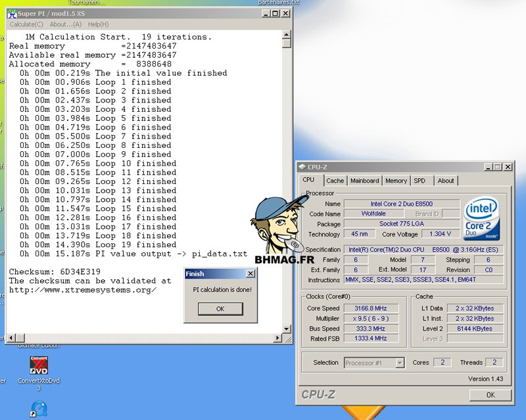Click the Super PI title bar icon

coord(12,13)
